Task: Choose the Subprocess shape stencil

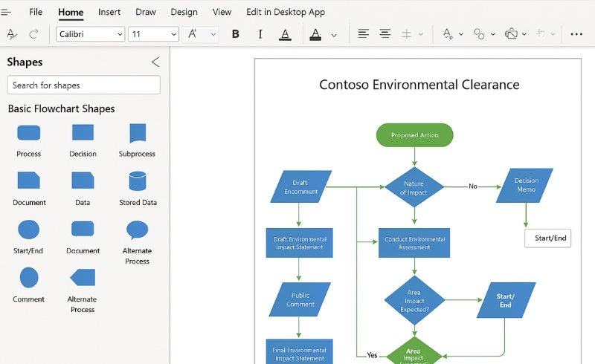Action: click(137, 133)
